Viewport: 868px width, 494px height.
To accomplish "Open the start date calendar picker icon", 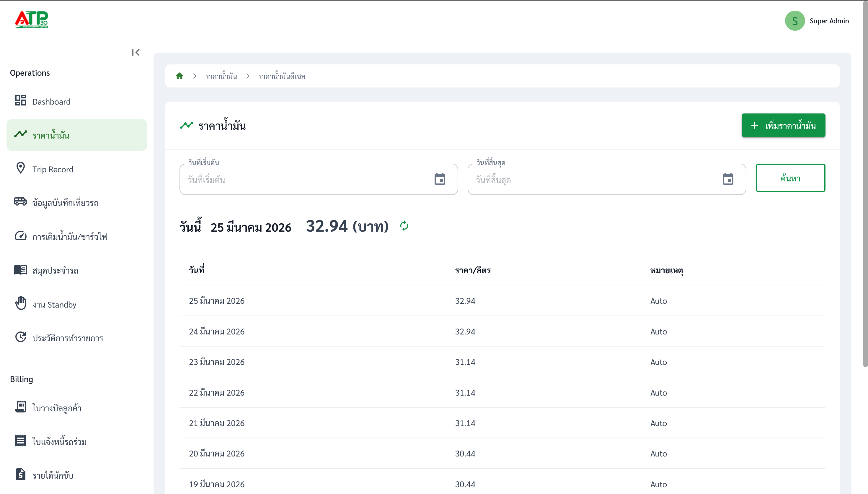I will [440, 179].
